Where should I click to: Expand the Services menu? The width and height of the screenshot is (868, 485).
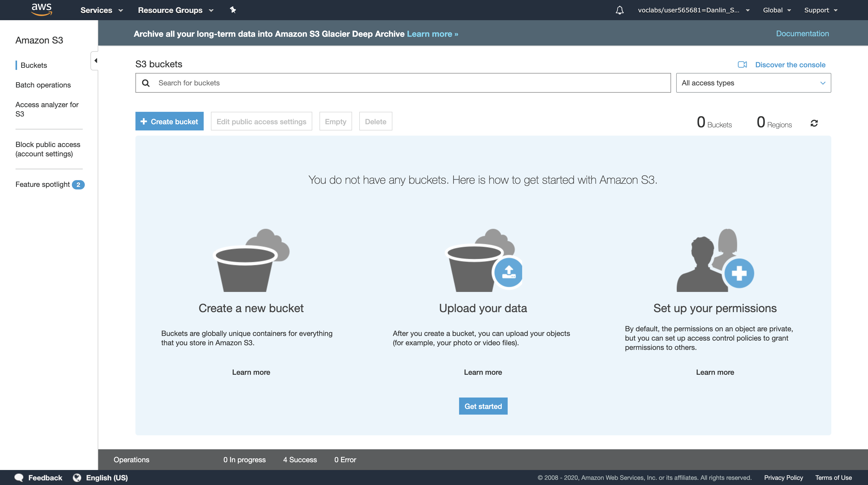(101, 10)
